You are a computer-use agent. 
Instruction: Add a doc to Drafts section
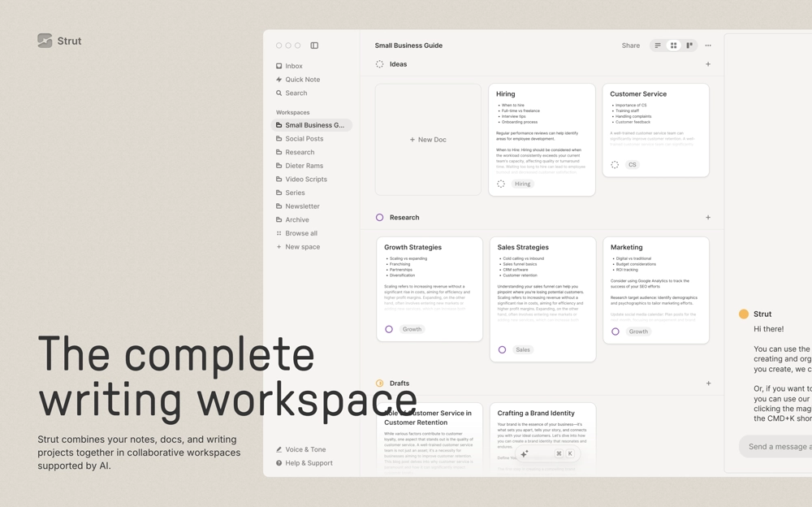[708, 383]
